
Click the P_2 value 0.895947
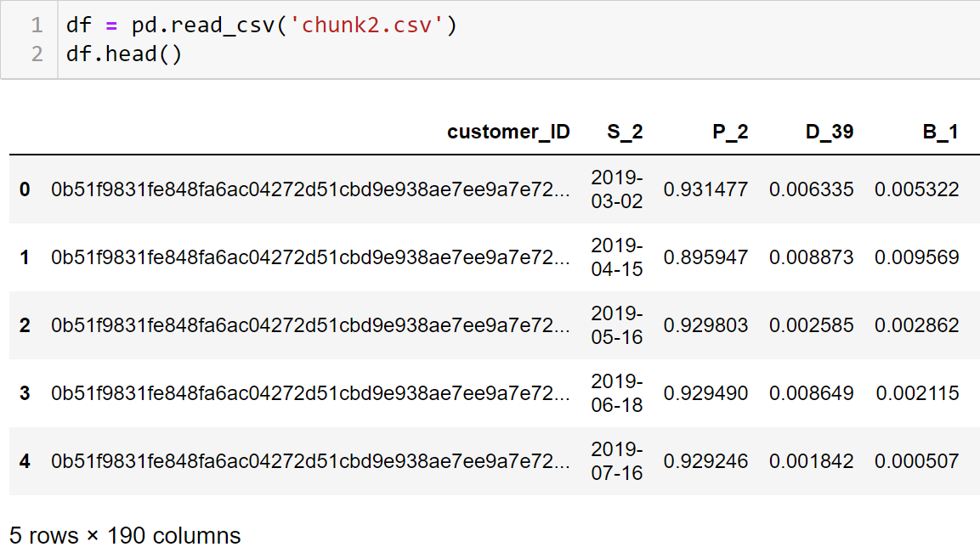click(x=705, y=257)
